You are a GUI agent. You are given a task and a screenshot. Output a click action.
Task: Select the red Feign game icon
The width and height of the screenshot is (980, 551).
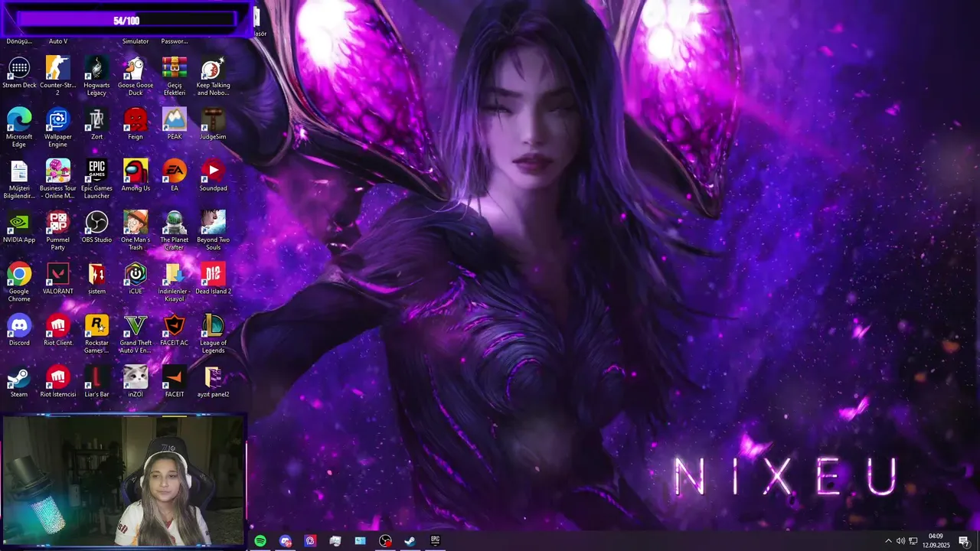(x=136, y=124)
